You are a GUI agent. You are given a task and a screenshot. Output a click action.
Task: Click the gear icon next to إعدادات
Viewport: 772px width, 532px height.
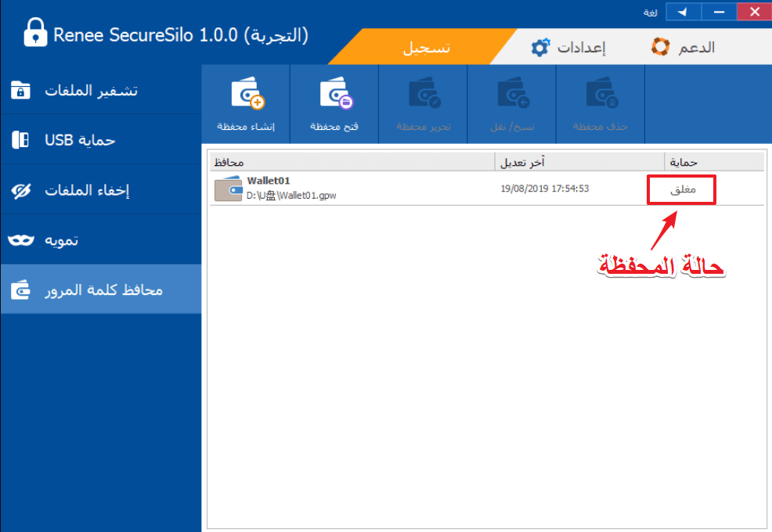[x=540, y=47]
